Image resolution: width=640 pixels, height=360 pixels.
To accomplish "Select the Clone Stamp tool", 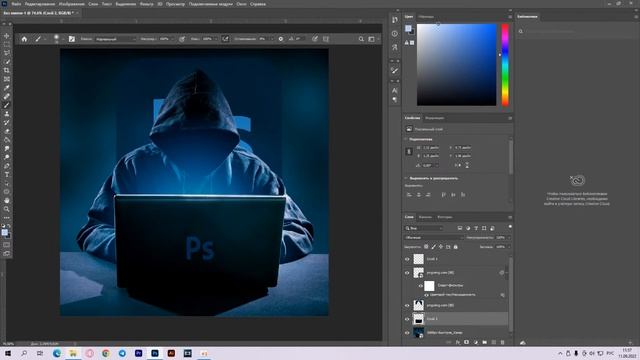I will point(7,114).
